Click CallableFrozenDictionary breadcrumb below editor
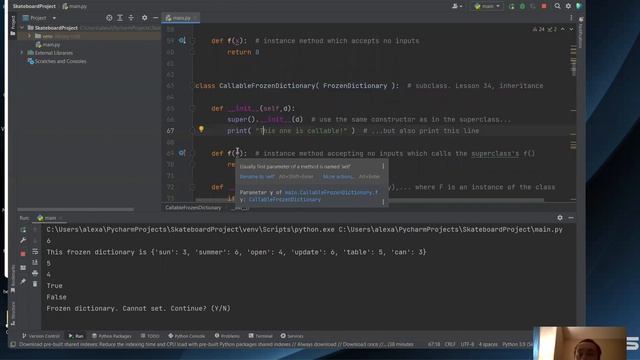The image size is (640, 360). click(x=193, y=208)
